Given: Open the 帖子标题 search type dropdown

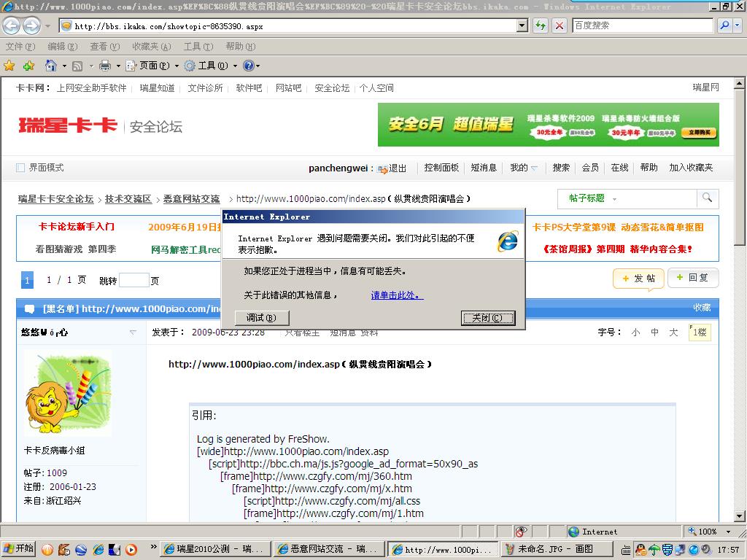Looking at the screenshot, I should click(x=614, y=199).
